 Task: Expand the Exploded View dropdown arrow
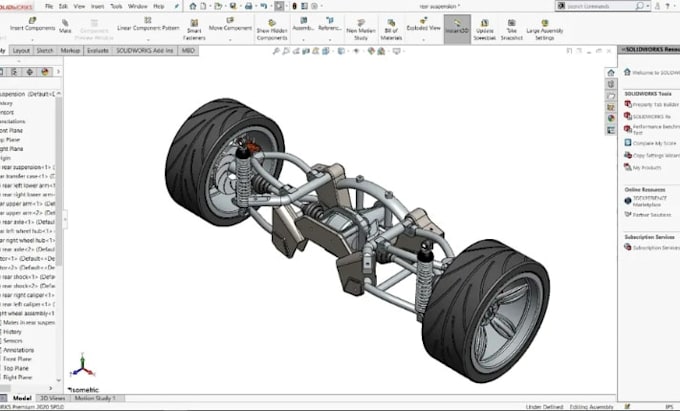(423, 39)
